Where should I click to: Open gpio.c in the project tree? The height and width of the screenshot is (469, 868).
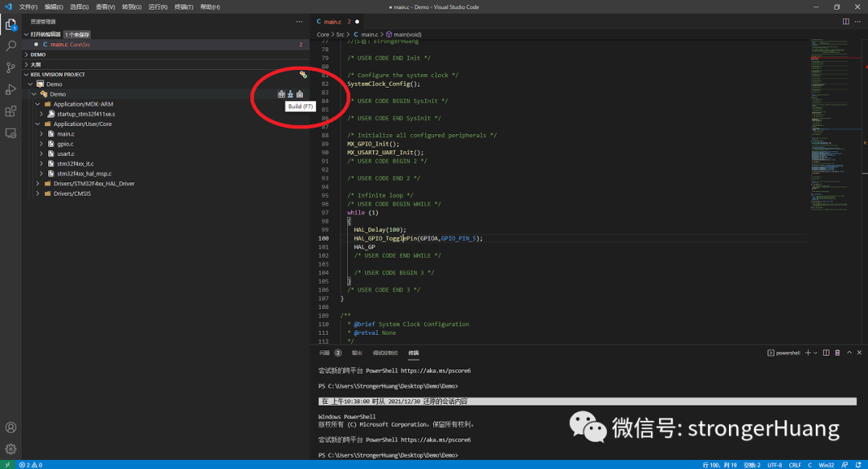point(65,144)
